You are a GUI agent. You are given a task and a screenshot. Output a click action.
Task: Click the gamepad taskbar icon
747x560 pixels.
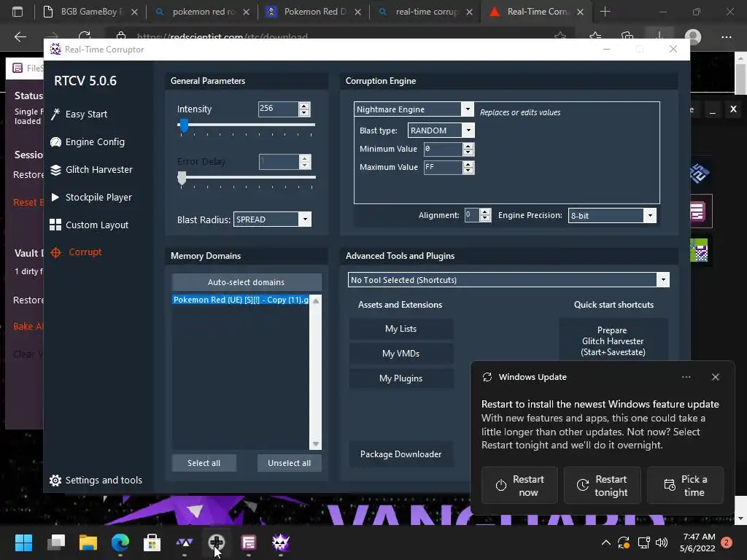click(216, 542)
